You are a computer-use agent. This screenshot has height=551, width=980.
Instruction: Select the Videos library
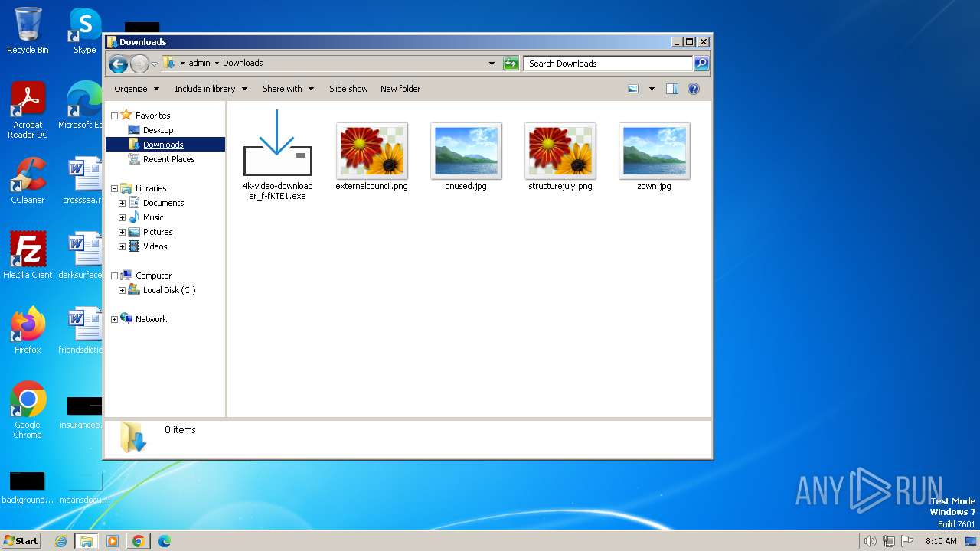[155, 246]
